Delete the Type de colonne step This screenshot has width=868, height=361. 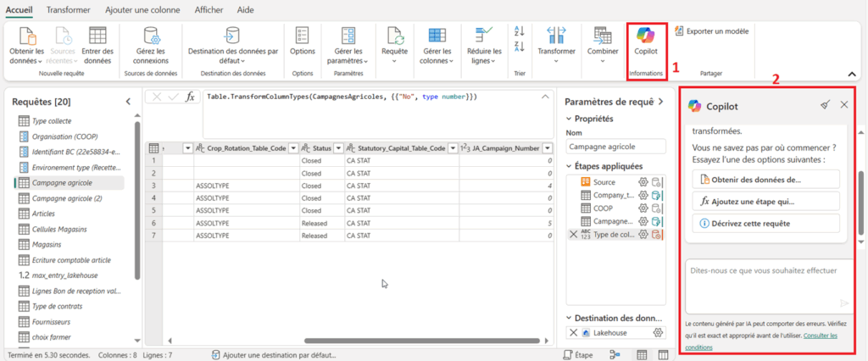tap(573, 234)
